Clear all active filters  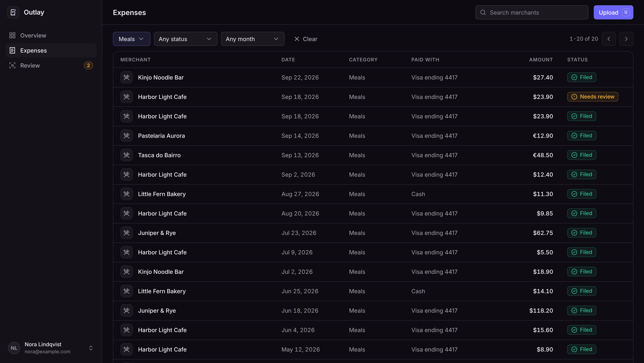(306, 39)
